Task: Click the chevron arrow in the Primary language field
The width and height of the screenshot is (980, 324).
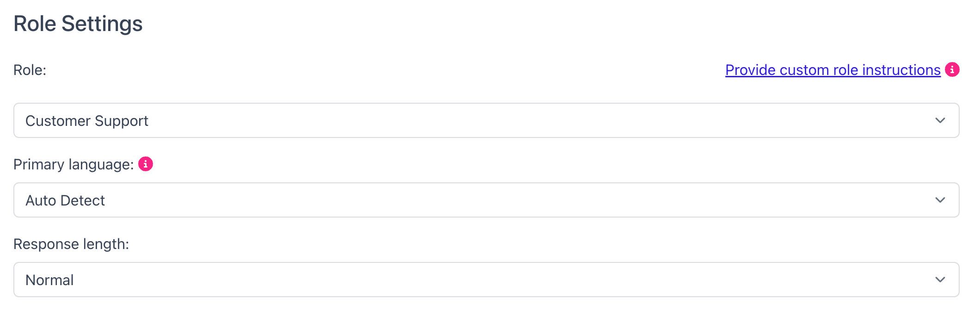Action: [x=940, y=200]
